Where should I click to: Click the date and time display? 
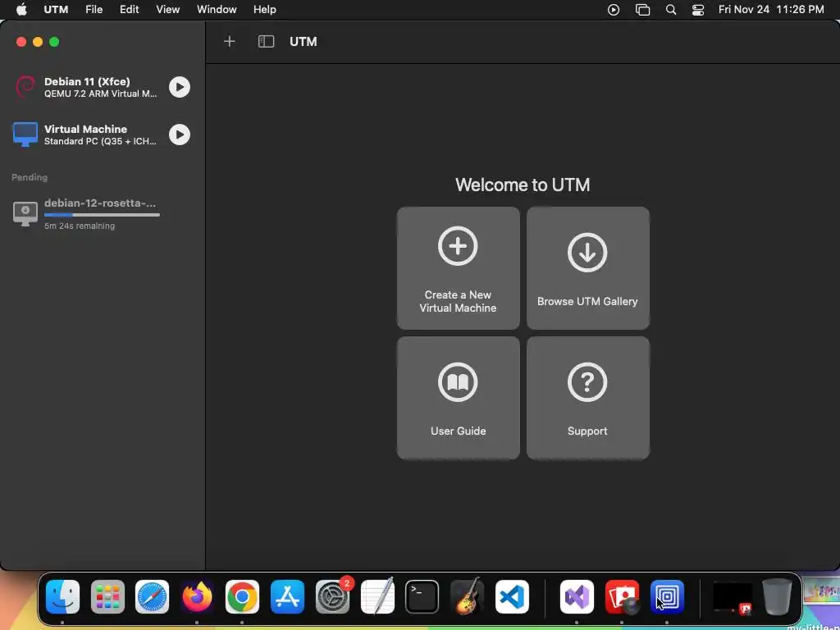click(771, 10)
